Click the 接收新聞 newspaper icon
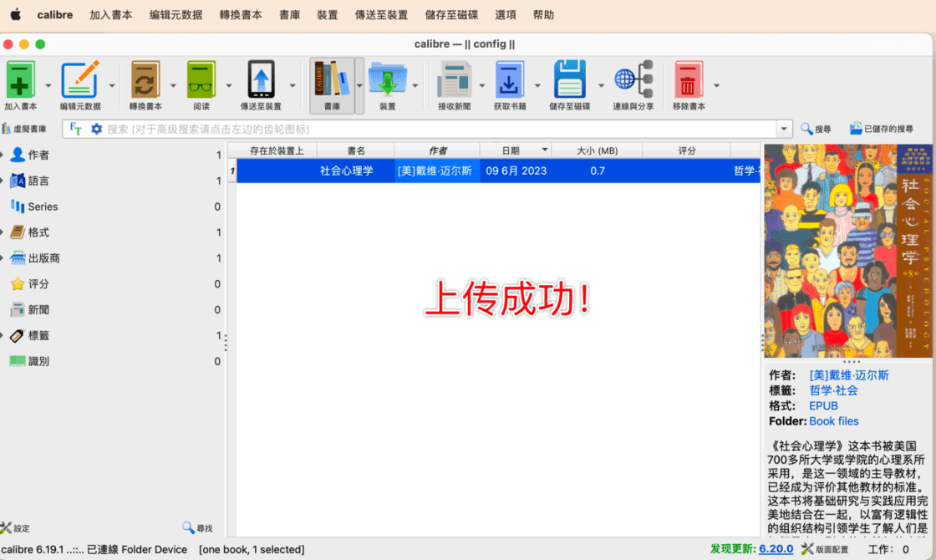936x560 pixels. click(x=454, y=80)
